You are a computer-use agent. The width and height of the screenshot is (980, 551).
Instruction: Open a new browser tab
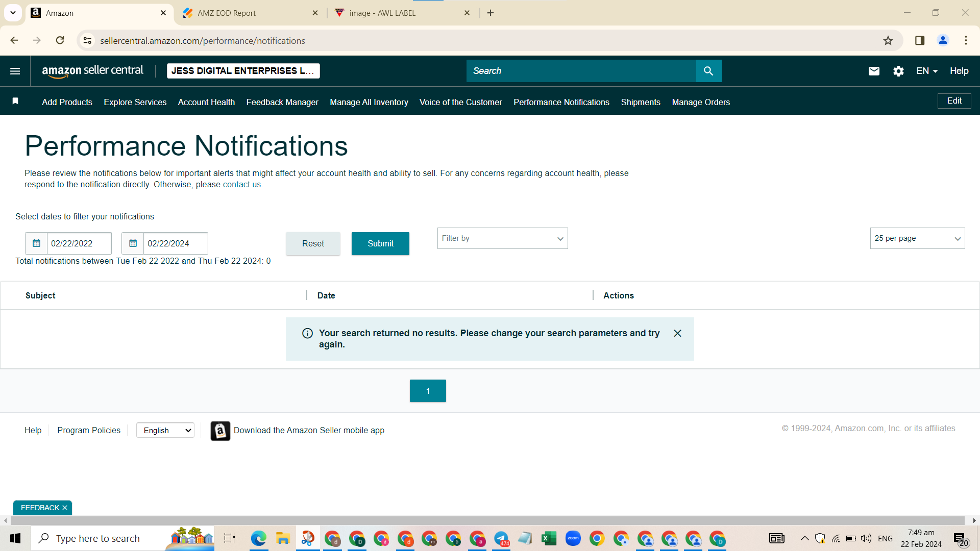point(491,13)
